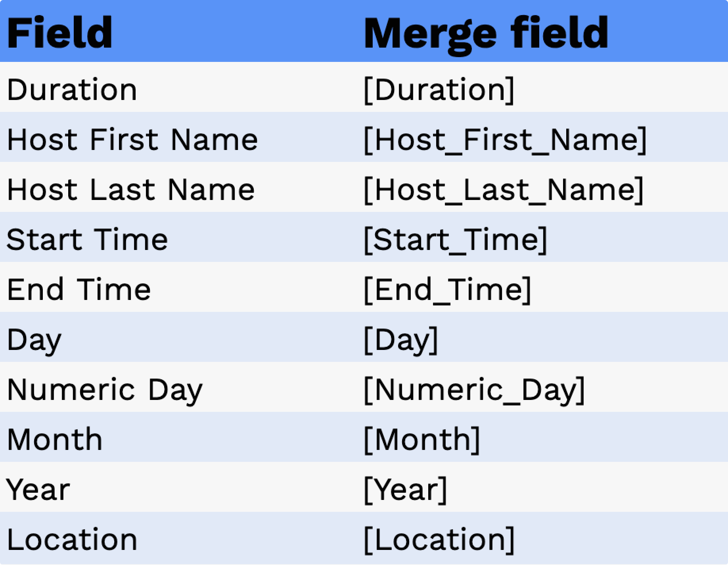Click the [Duration] merge field text
This screenshot has height=565, width=728.
pos(439,90)
